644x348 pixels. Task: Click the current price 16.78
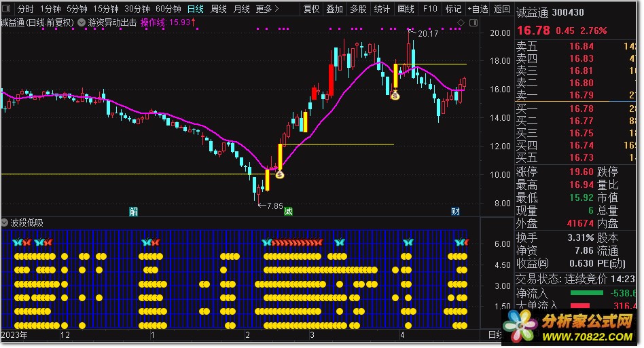point(533,31)
